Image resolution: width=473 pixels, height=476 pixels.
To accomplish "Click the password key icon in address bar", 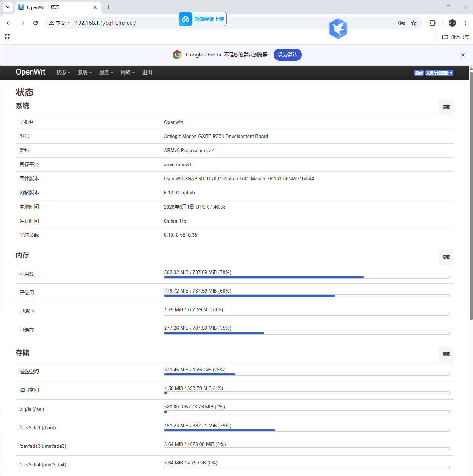I will click(402, 23).
